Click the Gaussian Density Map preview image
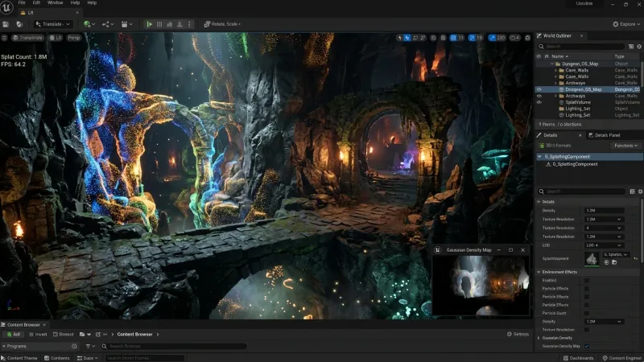This screenshot has height=362, width=644. pos(481,286)
